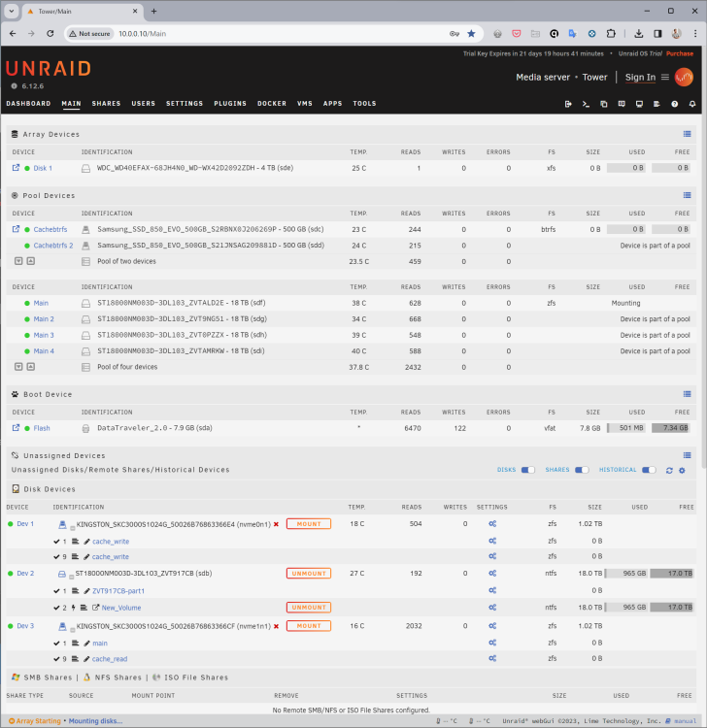This screenshot has height=728, width=707.
Task: Open the DOCKER tab
Action: click(272, 104)
